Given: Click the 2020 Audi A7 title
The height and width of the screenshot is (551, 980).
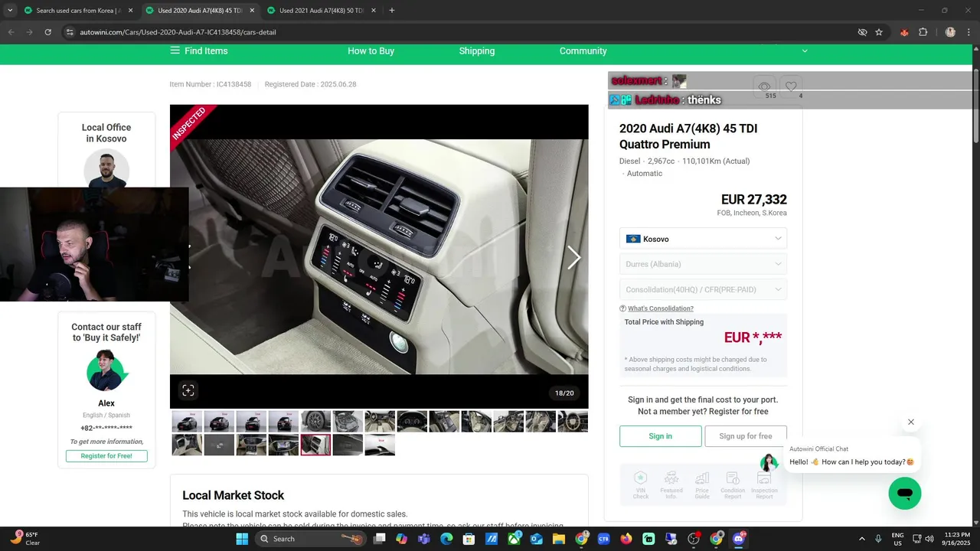Looking at the screenshot, I should click(x=688, y=136).
